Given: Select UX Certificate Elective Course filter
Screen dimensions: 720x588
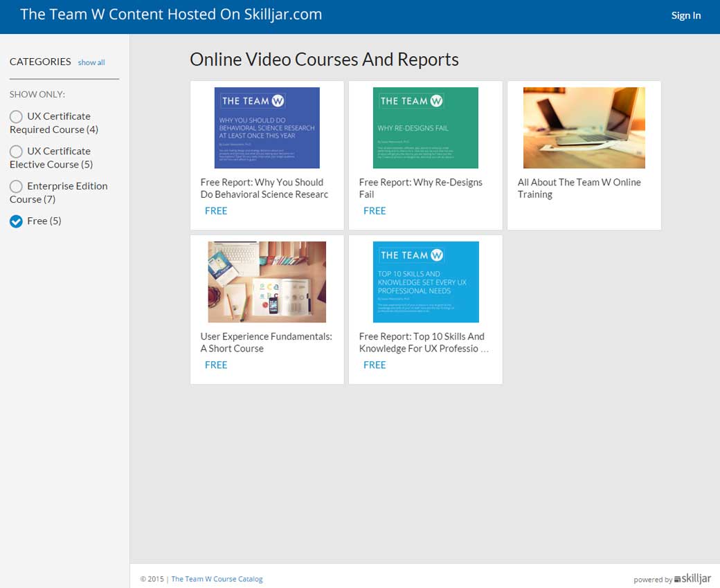Looking at the screenshot, I should [17, 151].
